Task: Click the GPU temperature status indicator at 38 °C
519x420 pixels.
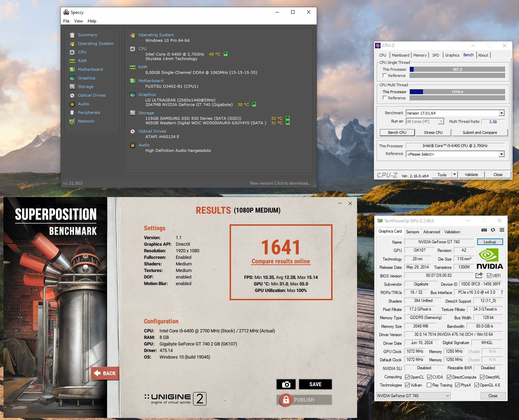Action: point(254,104)
